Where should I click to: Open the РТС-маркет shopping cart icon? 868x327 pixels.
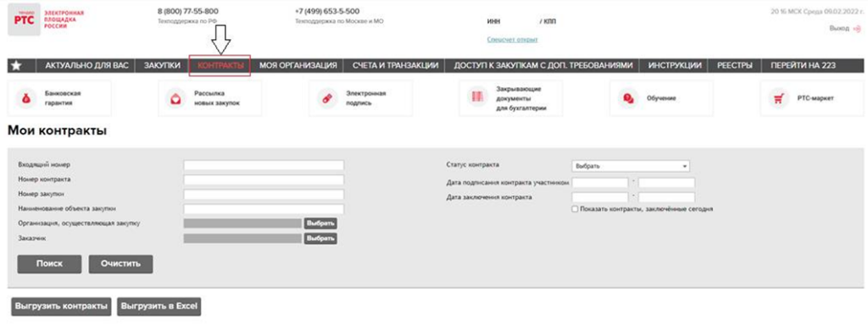778,98
